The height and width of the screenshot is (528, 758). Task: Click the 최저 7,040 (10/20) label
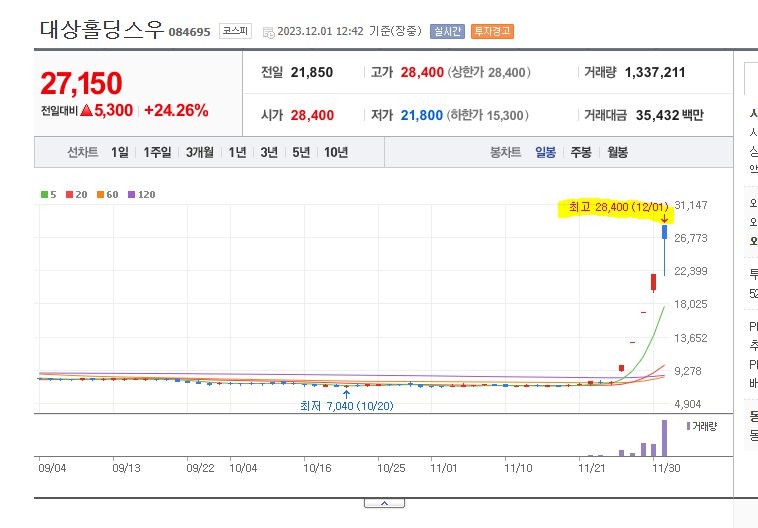pos(347,406)
